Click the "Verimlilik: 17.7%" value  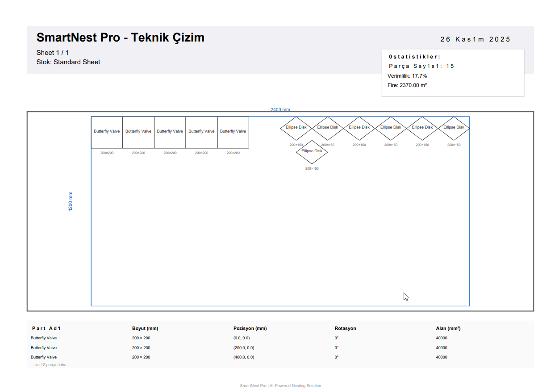pyautogui.click(x=407, y=76)
